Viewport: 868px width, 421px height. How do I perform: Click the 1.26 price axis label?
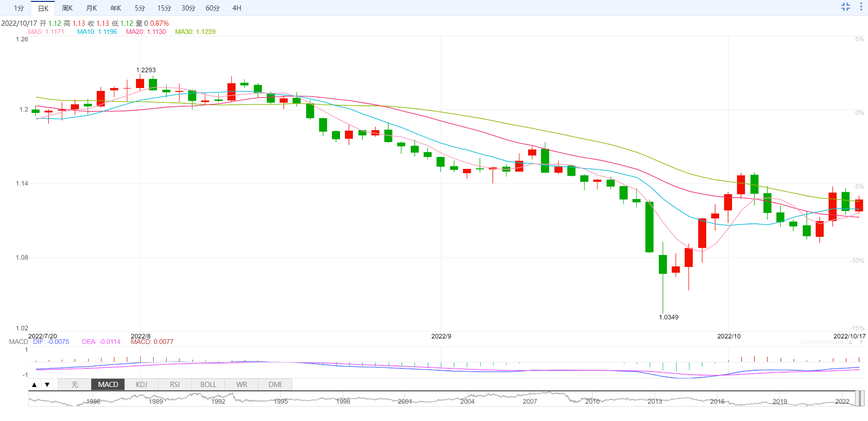(22, 39)
